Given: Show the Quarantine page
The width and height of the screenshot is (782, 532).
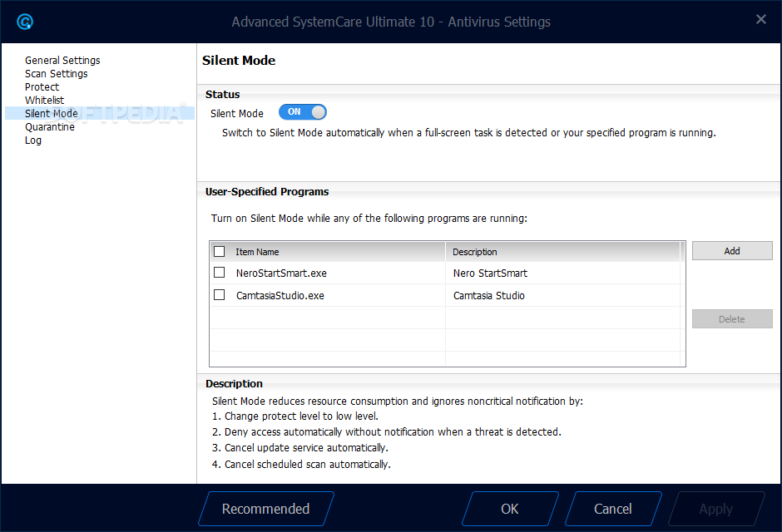Looking at the screenshot, I should tap(50, 127).
